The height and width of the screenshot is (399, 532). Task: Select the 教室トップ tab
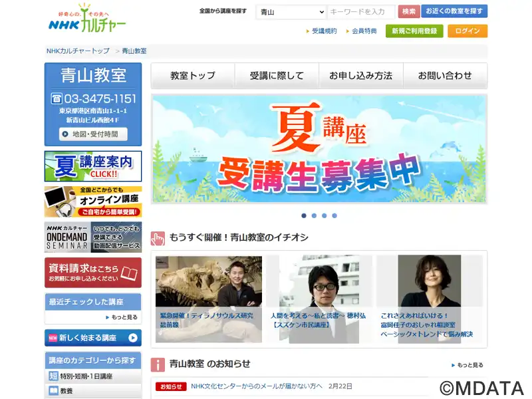pyautogui.click(x=193, y=76)
